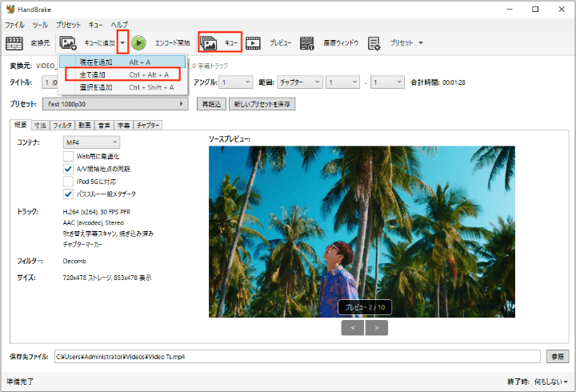Image resolution: width=576 pixels, height=392 pixels.
Task: Click the next preview arrow button
Action: point(376,327)
